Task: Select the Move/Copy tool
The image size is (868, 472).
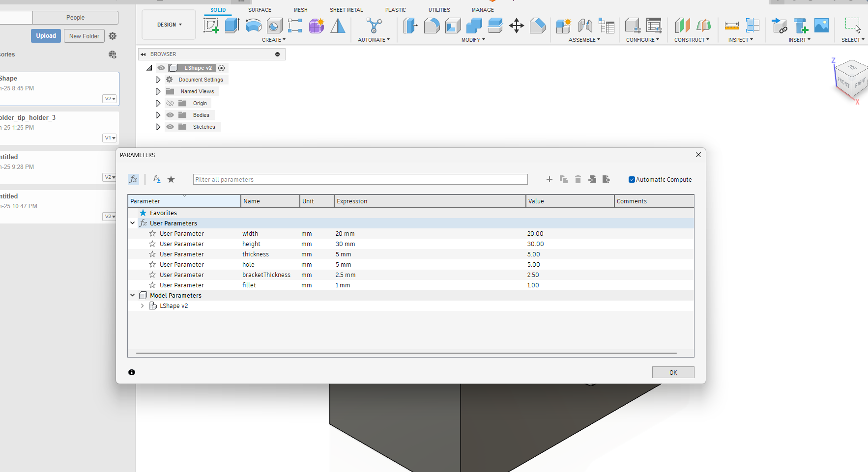Action: [516, 25]
